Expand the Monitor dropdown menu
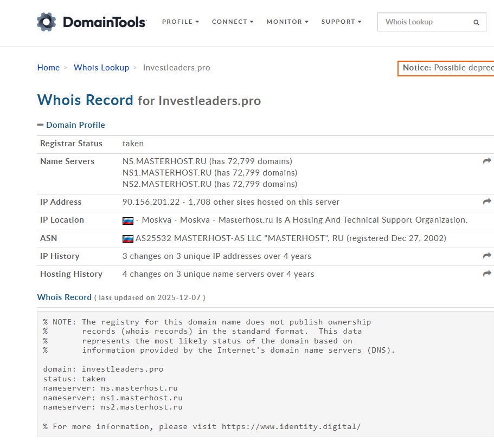 [287, 22]
